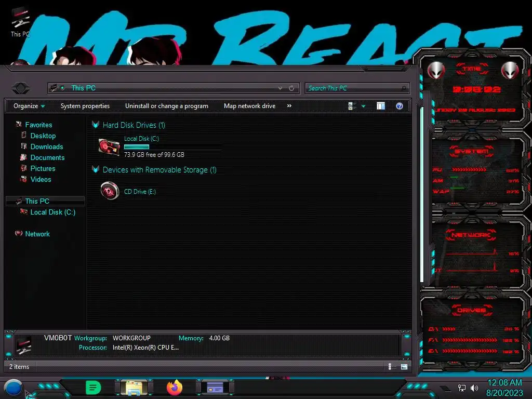This screenshot has height=399, width=532.
Task: Click the left alien head on TIME widget
Action: 436,71
